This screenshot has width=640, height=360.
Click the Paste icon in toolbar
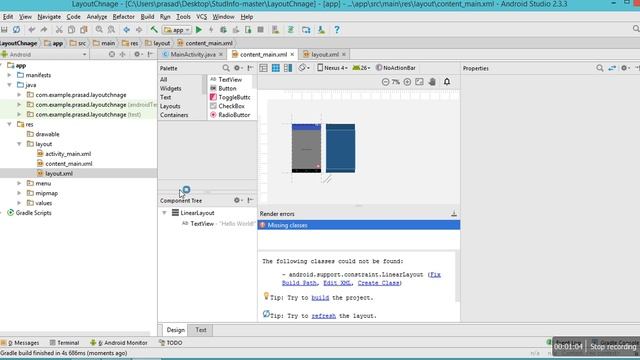pos(84,30)
